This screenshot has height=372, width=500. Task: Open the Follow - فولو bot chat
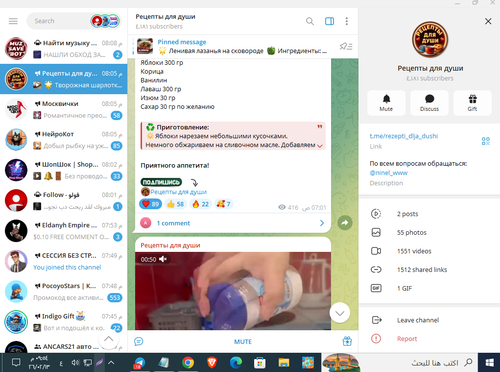pyautogui.click(x=64, y=200)
